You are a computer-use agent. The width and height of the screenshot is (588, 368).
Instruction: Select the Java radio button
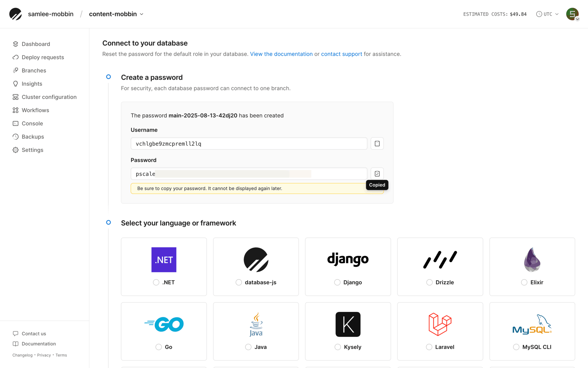248,347
